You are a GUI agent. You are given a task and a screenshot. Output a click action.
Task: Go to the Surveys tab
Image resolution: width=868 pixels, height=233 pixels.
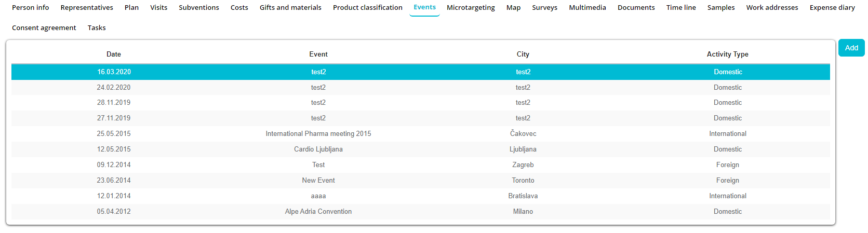(544, 8)
